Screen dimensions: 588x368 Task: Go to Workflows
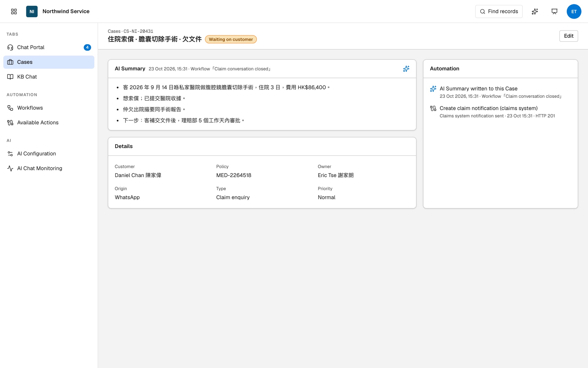(49, 108)
